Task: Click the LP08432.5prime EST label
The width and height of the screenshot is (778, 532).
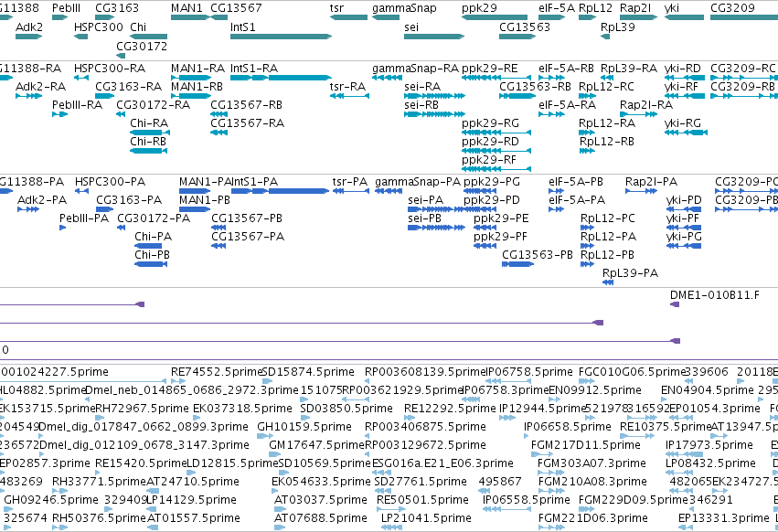Action: pyautogui.click(x=710, y=463)
